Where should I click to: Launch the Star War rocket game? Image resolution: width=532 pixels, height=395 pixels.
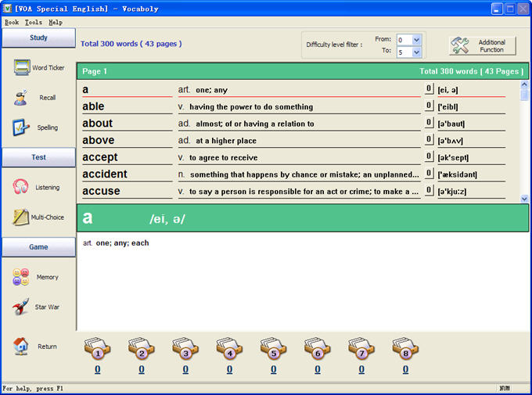point(20,307)
